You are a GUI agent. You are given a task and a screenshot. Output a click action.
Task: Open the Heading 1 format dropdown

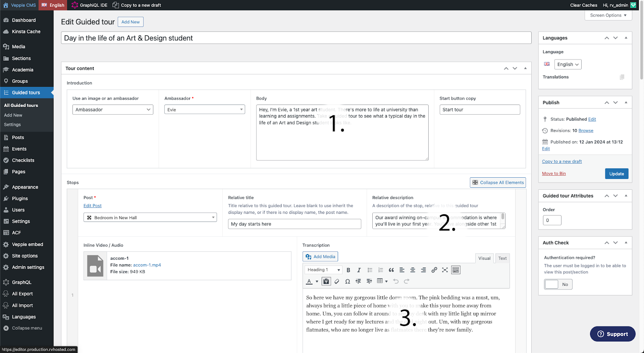323,270
